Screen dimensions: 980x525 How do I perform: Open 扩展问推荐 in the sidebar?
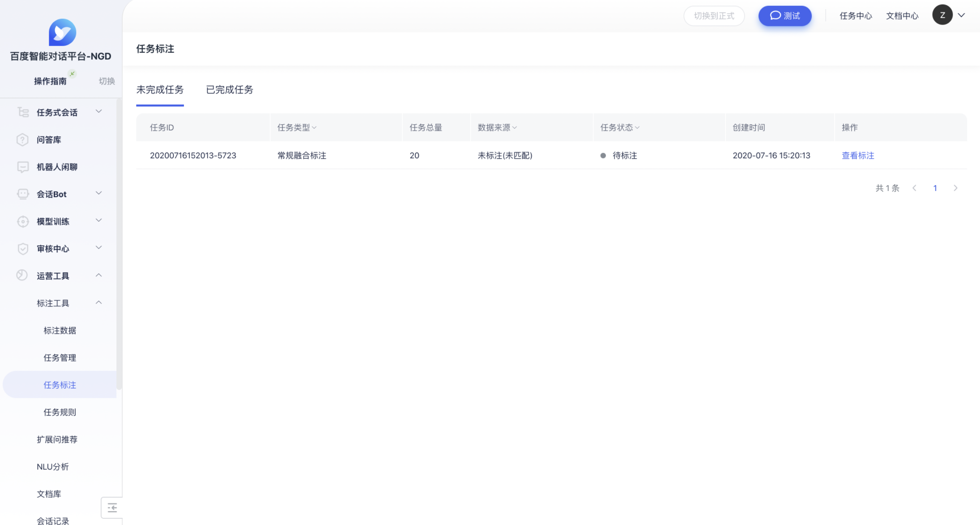pyautogui.click(x=57, y=440)
